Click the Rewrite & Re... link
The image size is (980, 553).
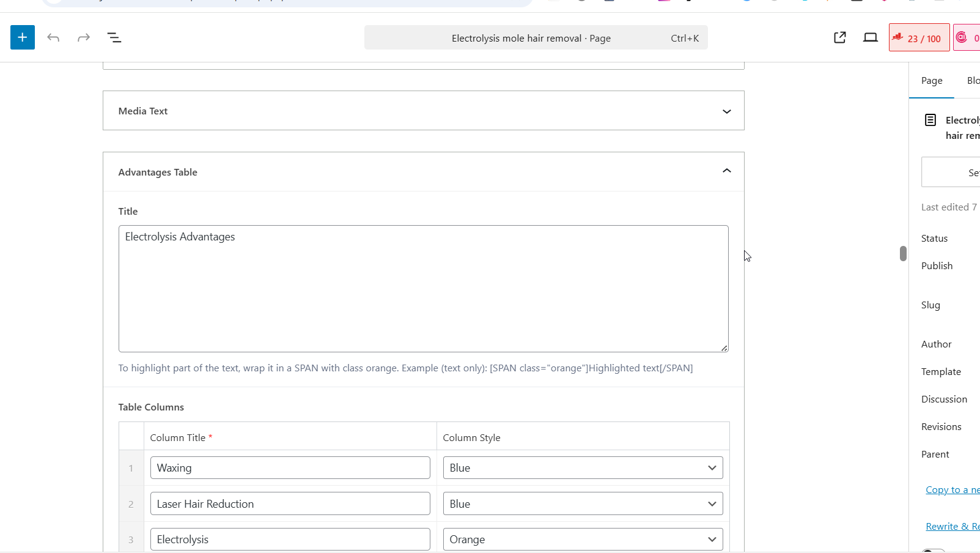pyautogui.click(x=952, y=527)
